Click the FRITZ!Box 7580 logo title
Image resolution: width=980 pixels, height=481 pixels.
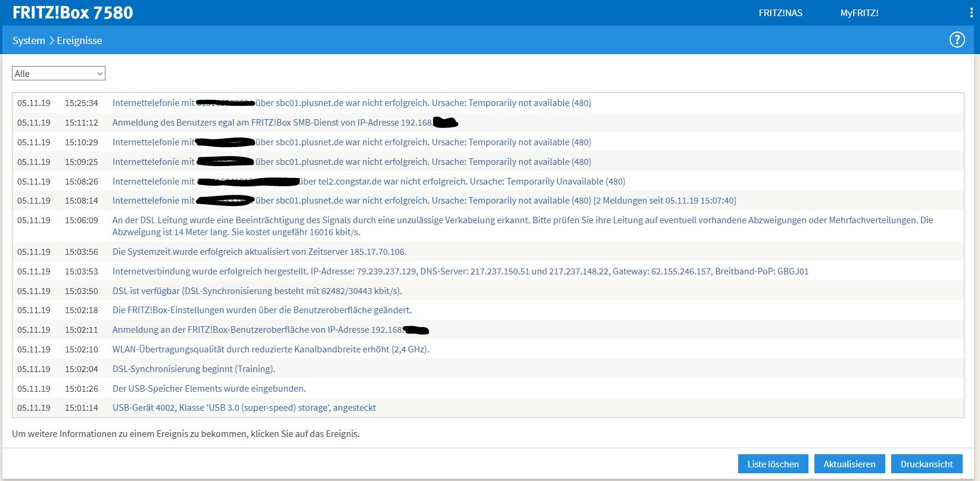coord(73,13)
